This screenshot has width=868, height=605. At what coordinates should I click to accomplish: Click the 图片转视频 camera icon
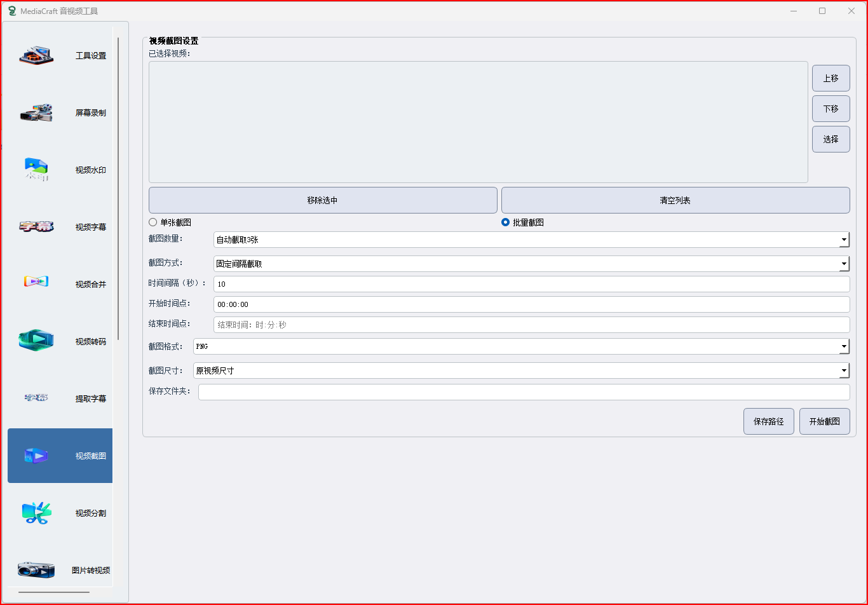coord(36,569)
